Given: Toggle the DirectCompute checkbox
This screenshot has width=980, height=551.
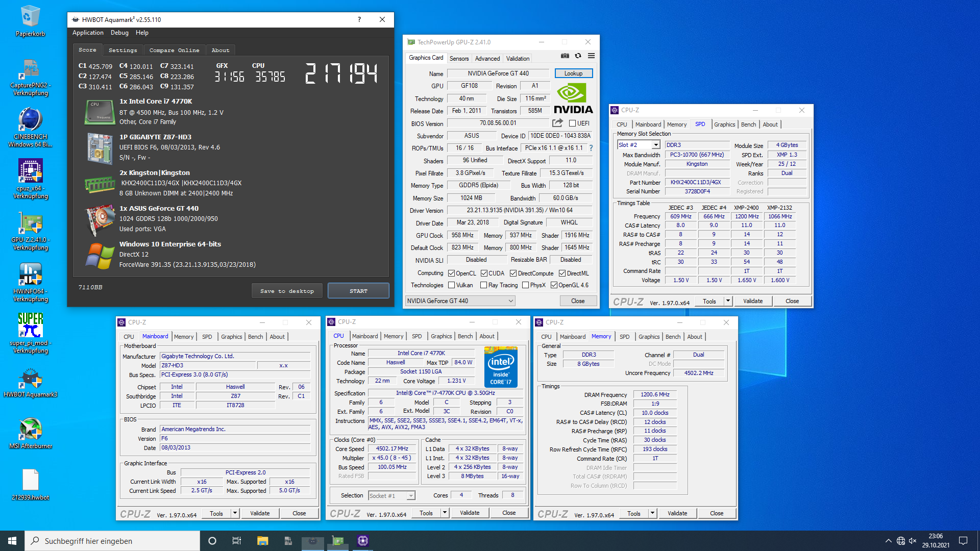Looking at the screenshot, I should [x=513, y=273].
